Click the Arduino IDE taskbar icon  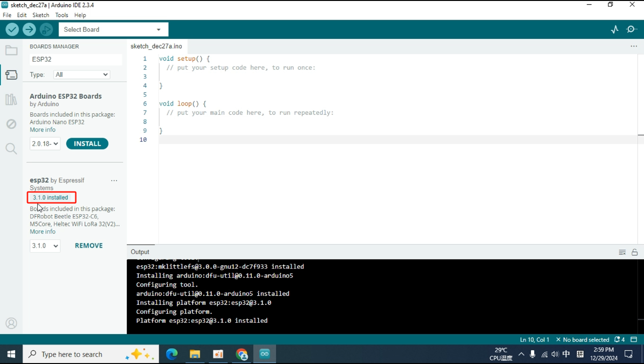click(265, 354)
